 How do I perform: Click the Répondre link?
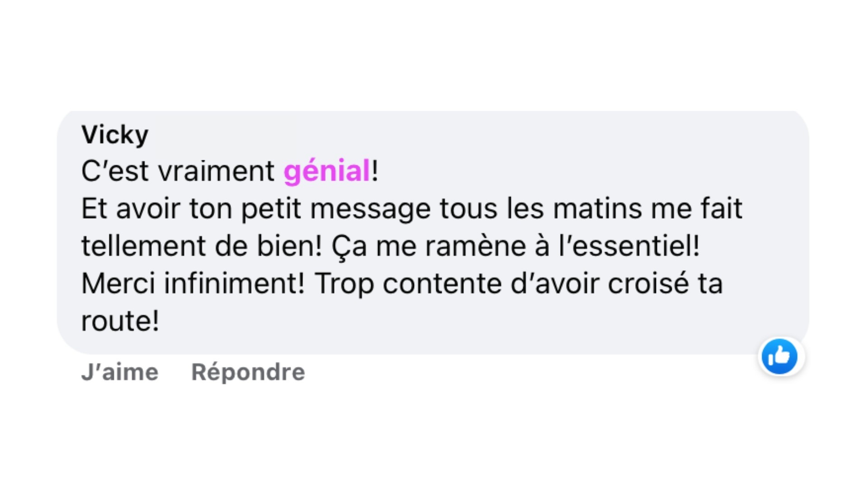coord(248,372)
